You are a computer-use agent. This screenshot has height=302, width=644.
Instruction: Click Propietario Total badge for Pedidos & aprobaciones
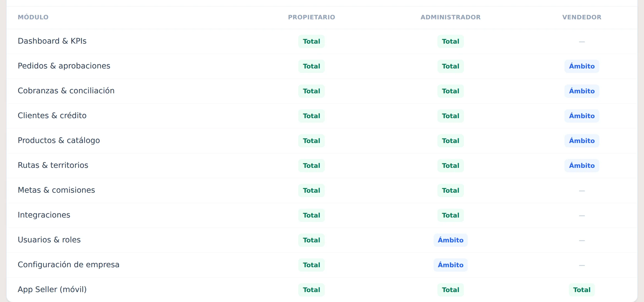pyautogui.click(x=312, y=66)
